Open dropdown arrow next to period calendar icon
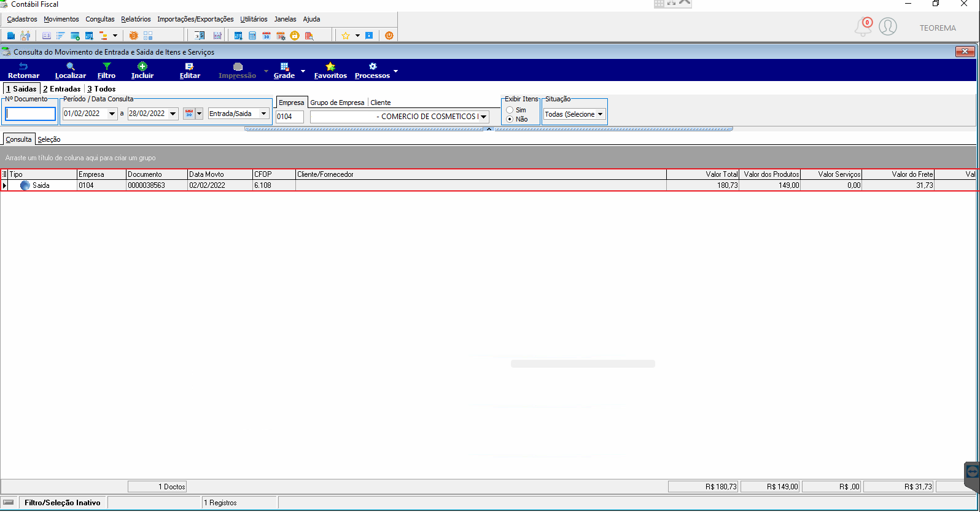This screenshot has height=512, width=980. coord(199,114)
